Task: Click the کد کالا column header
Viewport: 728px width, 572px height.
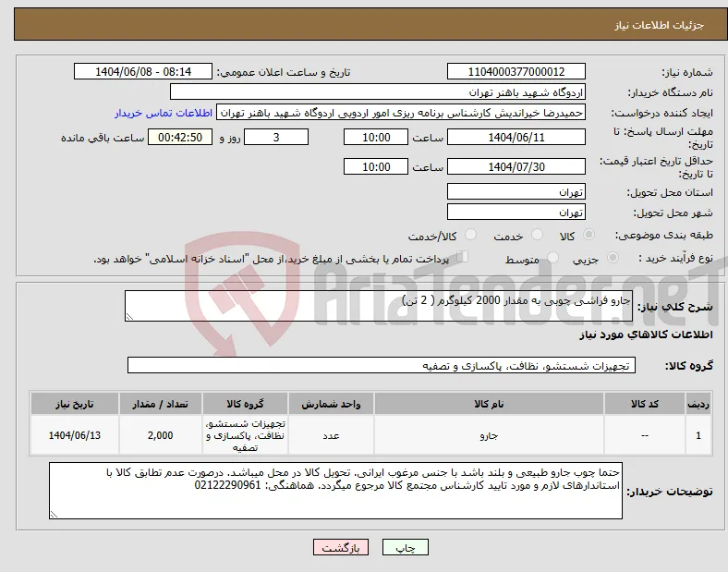Action: coord(645,404)
